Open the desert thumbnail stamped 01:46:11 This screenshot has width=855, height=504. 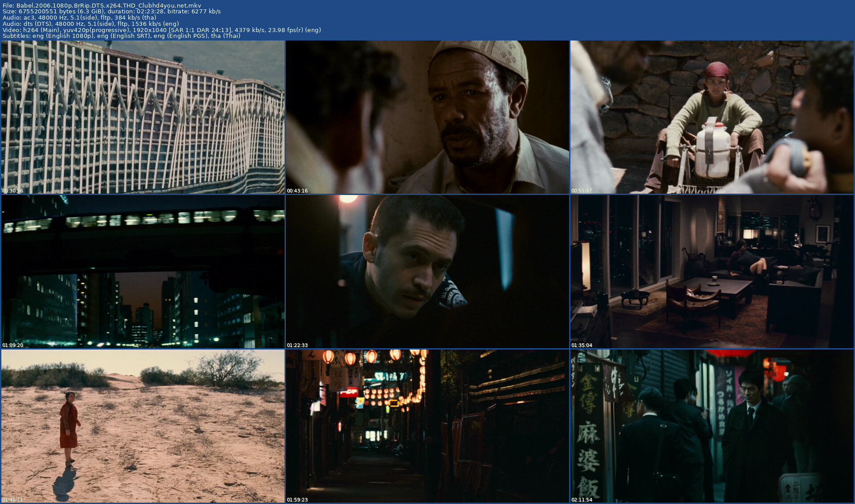point(143,426)
